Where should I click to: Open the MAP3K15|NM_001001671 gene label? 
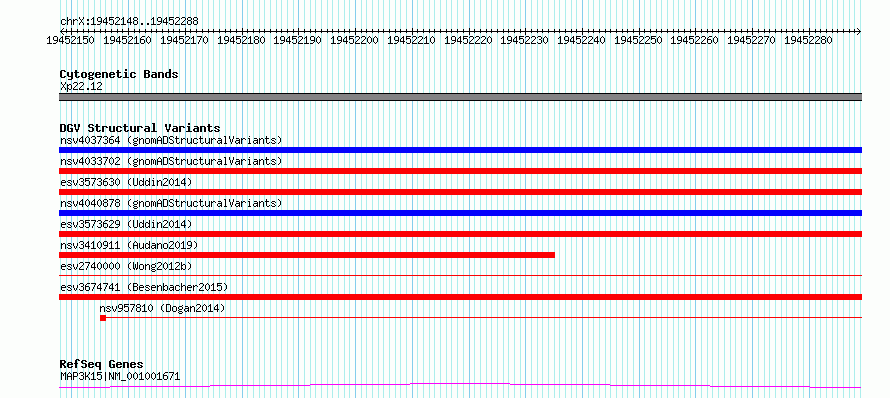click(120, 376)
